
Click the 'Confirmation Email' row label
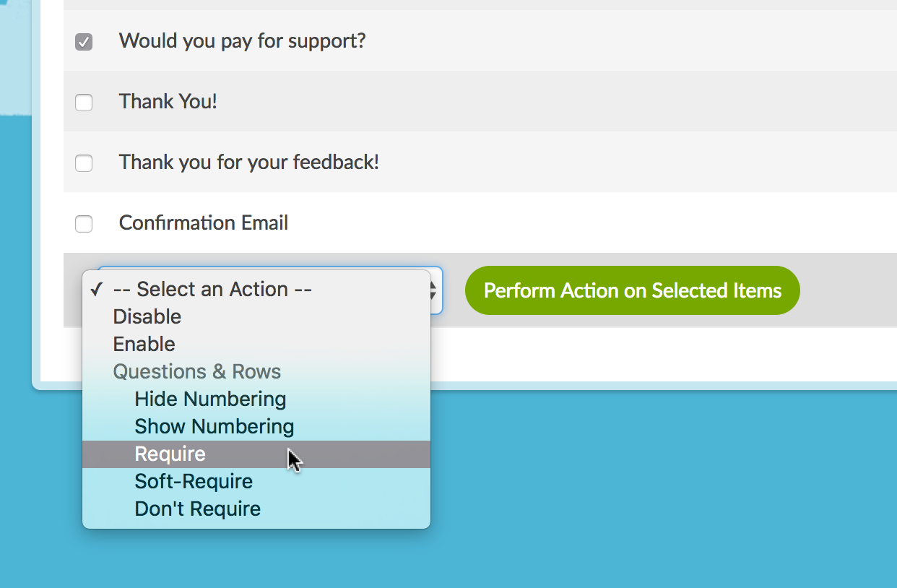coord(203,223)
